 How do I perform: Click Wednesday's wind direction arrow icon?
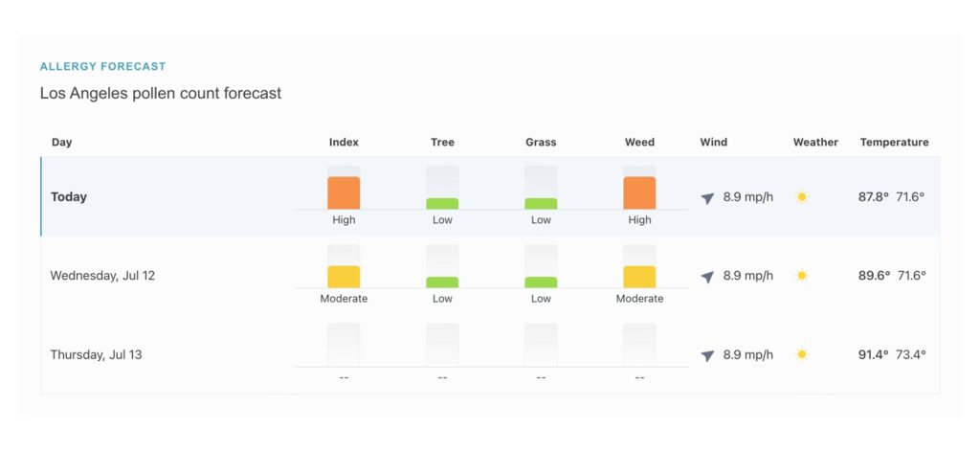[x=707, y=277]
